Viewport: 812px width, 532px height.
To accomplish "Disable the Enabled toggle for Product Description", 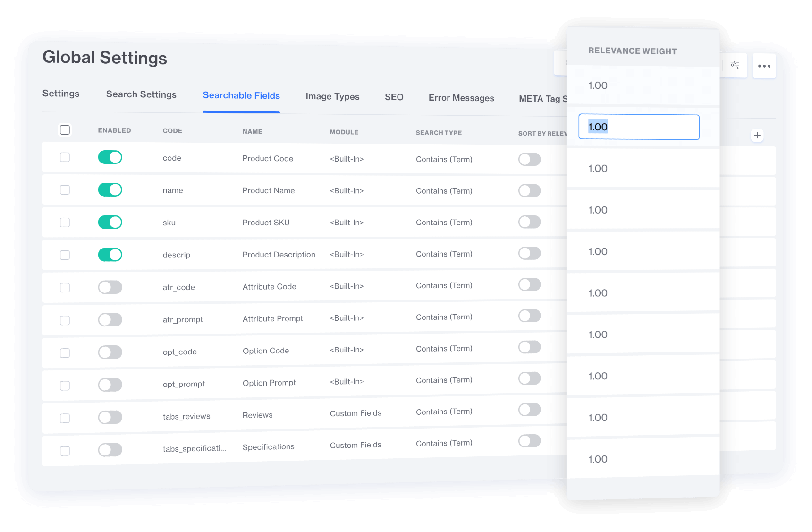I will [110, 255].
